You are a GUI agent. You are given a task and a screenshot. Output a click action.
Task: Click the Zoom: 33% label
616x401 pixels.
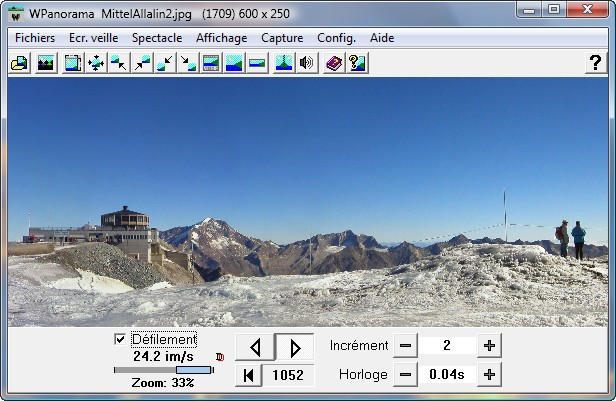pyautogui.click(x=163, y=383)
